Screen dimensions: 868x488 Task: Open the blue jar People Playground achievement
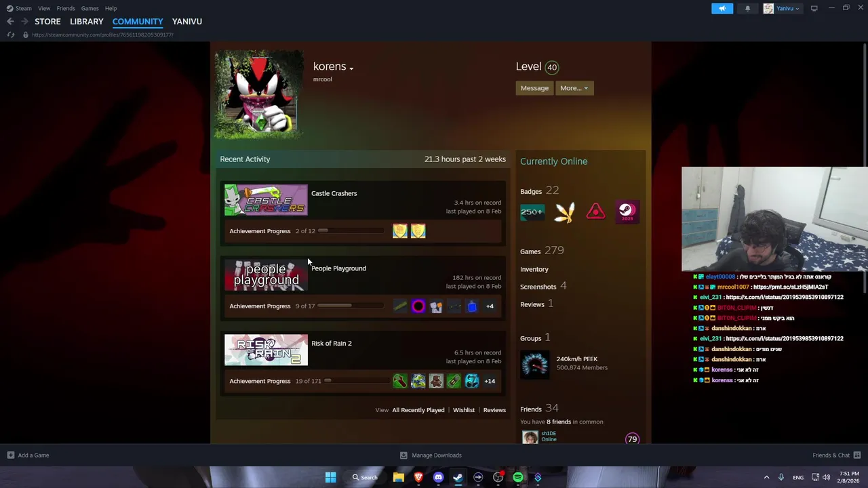point(472,306)
